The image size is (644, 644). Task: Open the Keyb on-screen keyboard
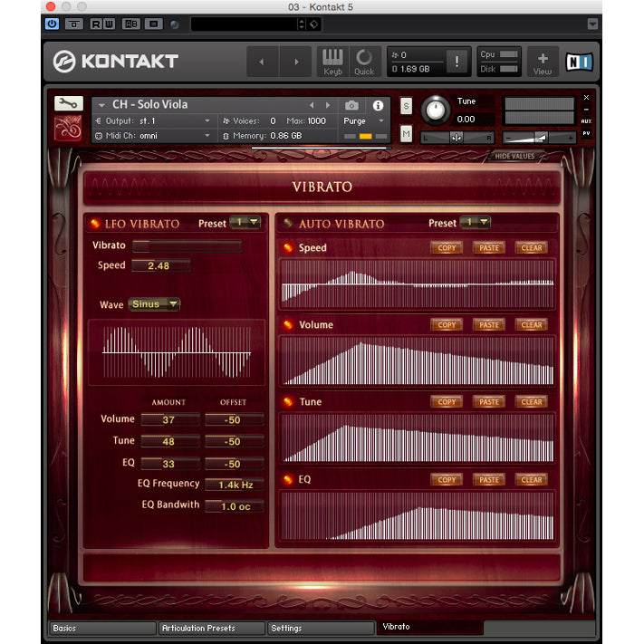[332, 62]
